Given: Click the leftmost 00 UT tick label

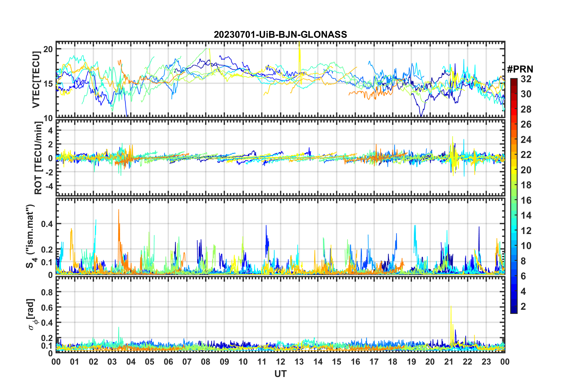Looking at the screenshot, I should (x=56, y=362).
